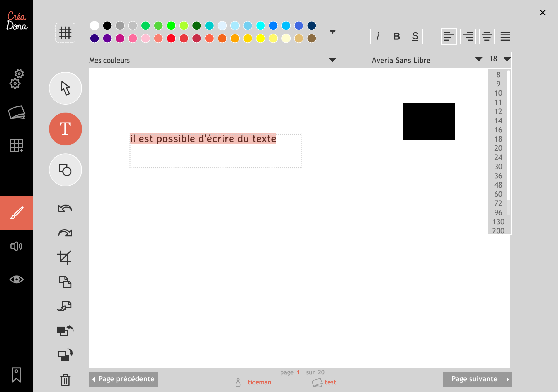This screenshot has width=558, height=392.
Task: Pick the brown color swatch
Action: pos(311,38)
